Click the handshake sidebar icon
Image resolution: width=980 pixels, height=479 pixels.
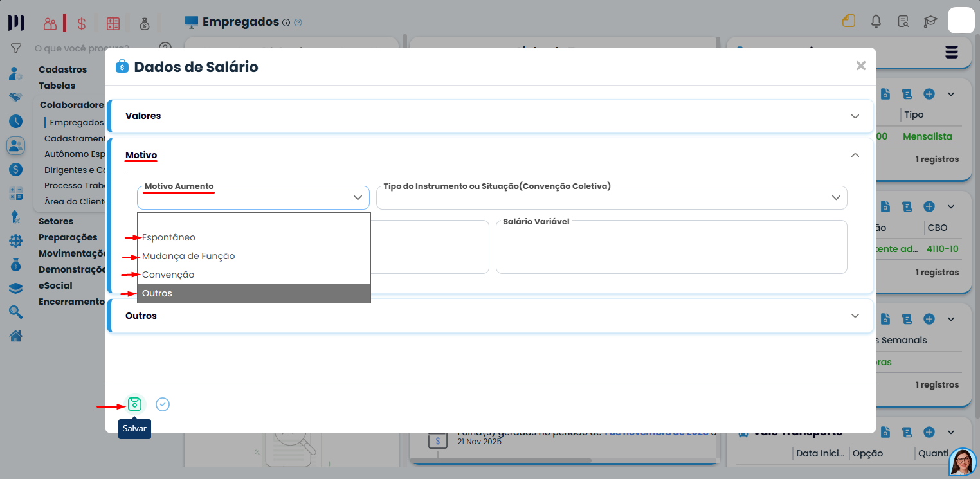tap(16, 97)
